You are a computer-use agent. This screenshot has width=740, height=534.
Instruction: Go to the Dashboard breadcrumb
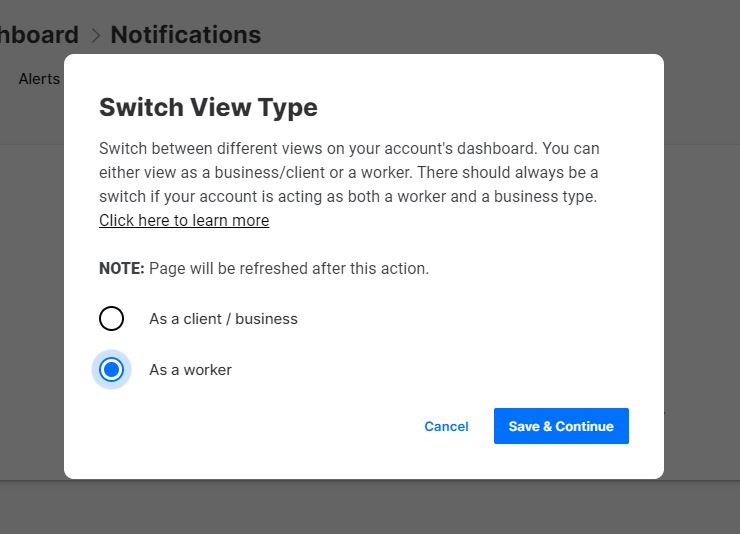pyautogui.click(x=38, y=35)
